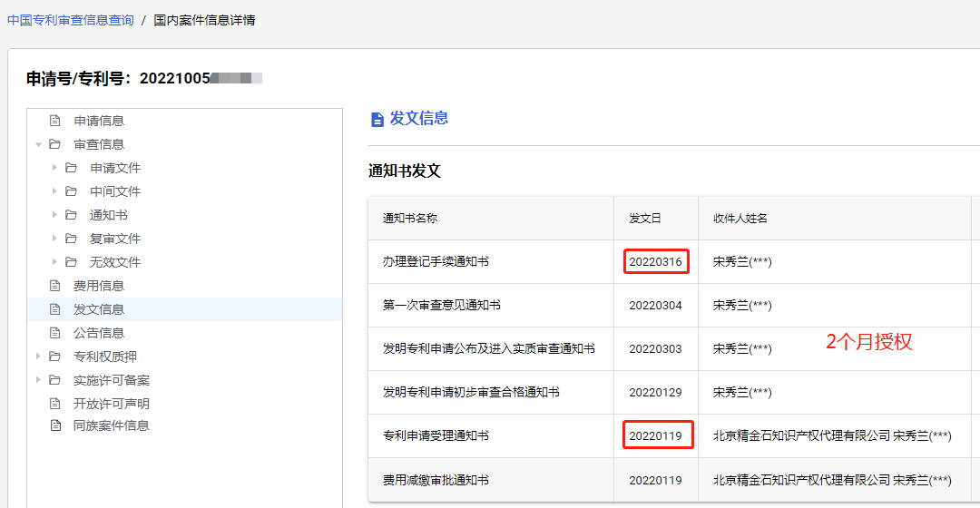Image resolution: width=980 pixels, height=508 pixels.
Task: Click the folder icon beside 审查信息
Action: point(55,144)
